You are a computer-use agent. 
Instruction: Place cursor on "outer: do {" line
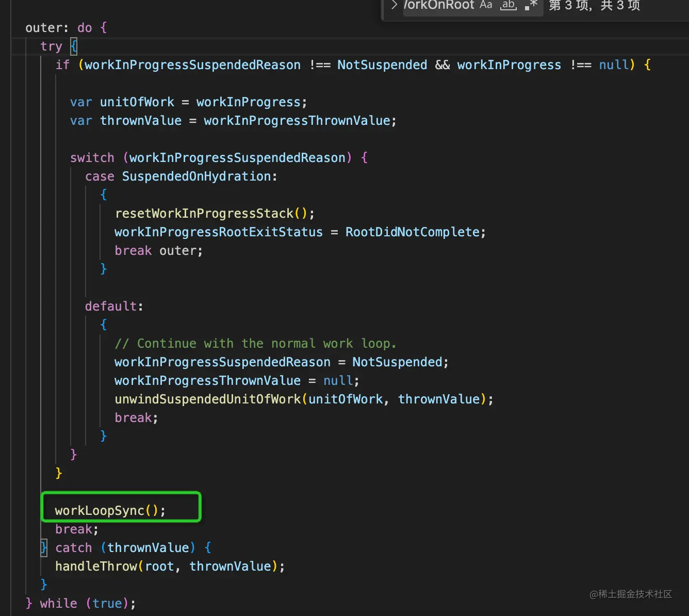pyautogui.click(x=66, y=28)
